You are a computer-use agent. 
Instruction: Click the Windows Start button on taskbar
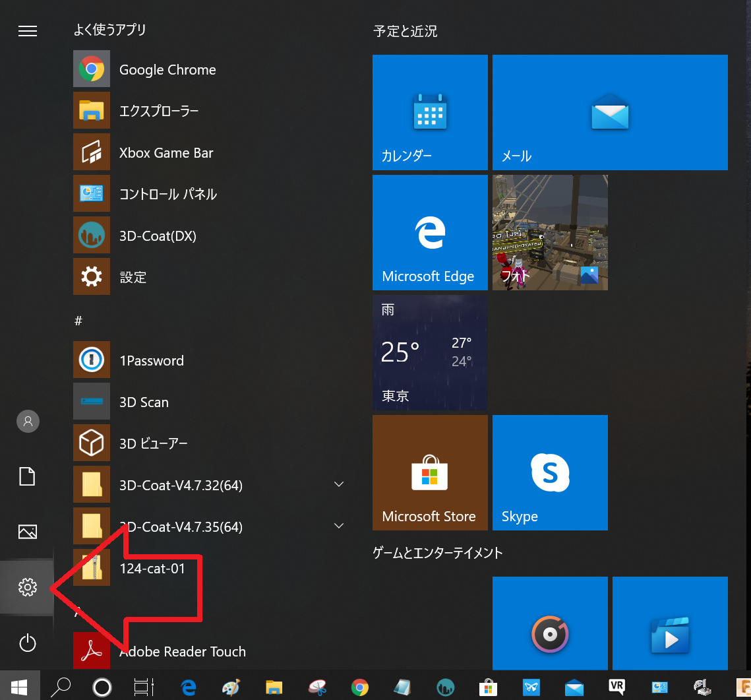(x=19, y=687)
